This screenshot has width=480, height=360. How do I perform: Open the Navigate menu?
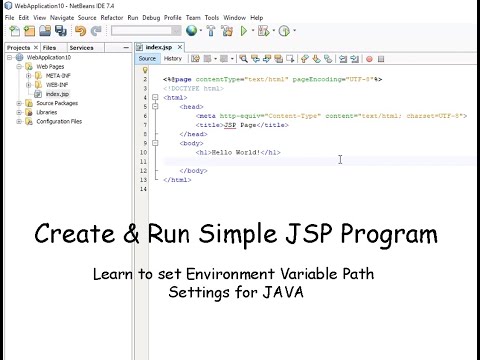click(62, 18)
